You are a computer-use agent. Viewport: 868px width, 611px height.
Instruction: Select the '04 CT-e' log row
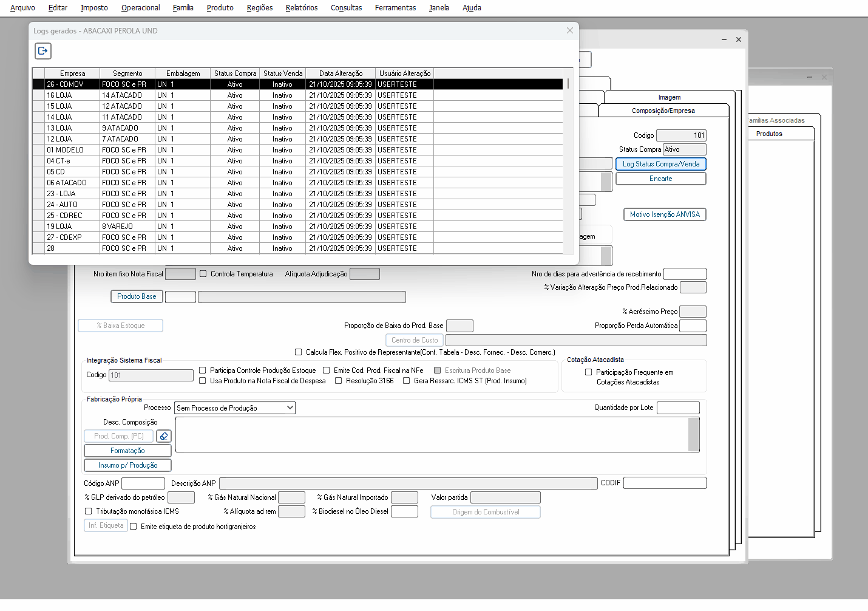coord(298,161)
